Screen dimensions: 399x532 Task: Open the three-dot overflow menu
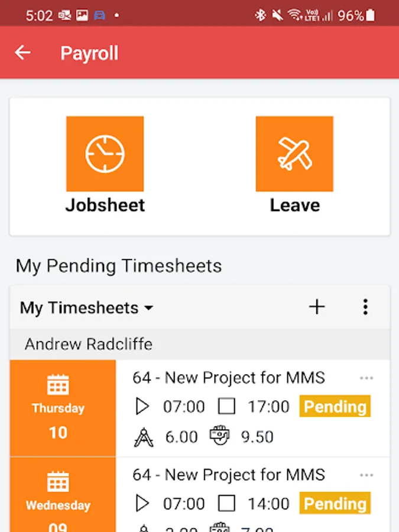click(365, 307)
